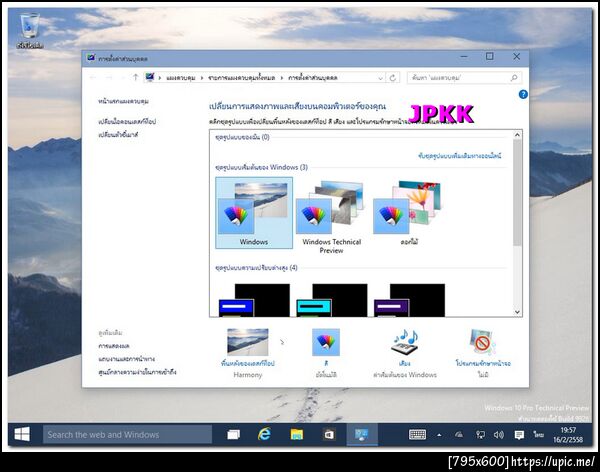Viewport: 600px width, 472px height.
Task: Select the purple high contrast theme
Action: pos(409,300)
